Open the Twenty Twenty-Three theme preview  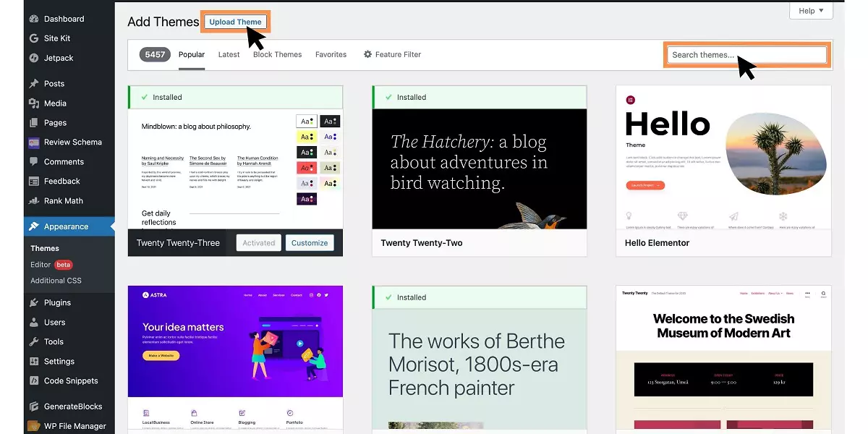point(236,169)
